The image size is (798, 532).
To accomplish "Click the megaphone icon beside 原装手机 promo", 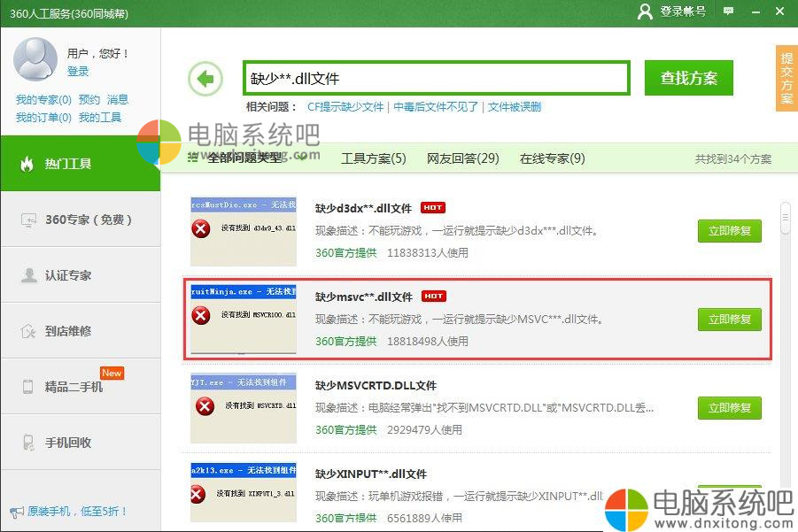I will (17, 512).
